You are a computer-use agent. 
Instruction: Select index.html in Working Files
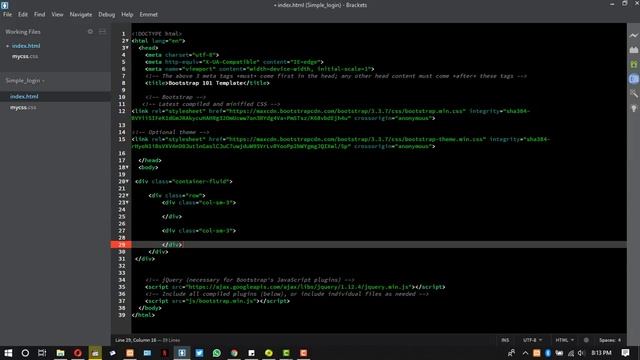point(26,46)
